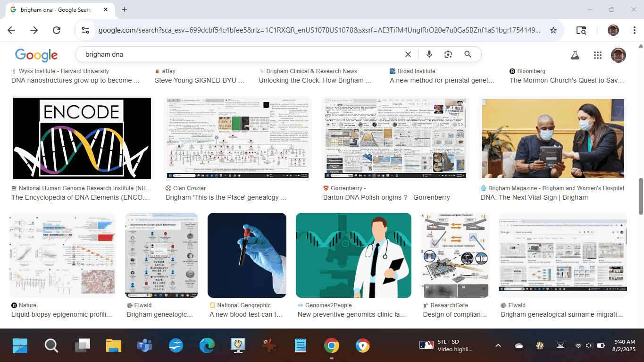
Task: Open Search Labs flask icon
Action: coord(575,55)
